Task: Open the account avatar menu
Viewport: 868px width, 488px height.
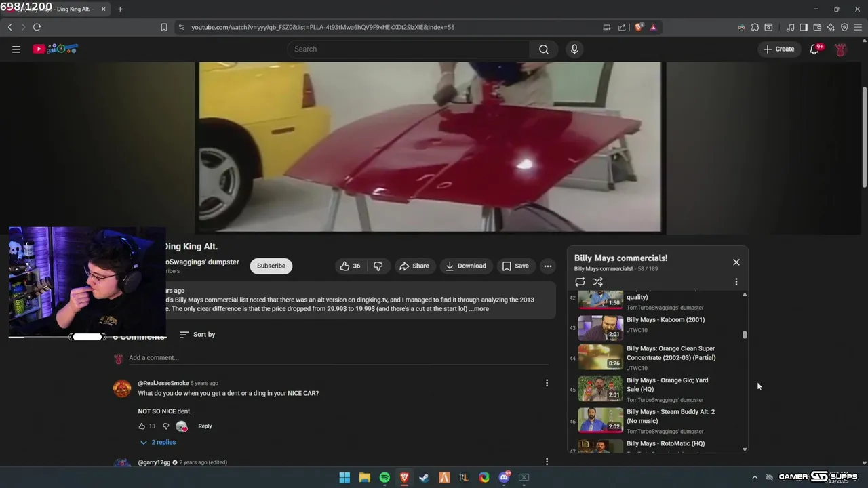Action: tap(840, 49)
